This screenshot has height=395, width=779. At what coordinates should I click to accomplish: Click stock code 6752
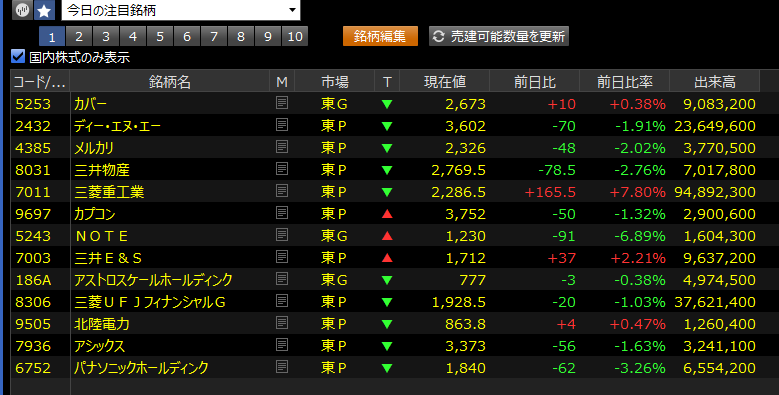point(33,368)
